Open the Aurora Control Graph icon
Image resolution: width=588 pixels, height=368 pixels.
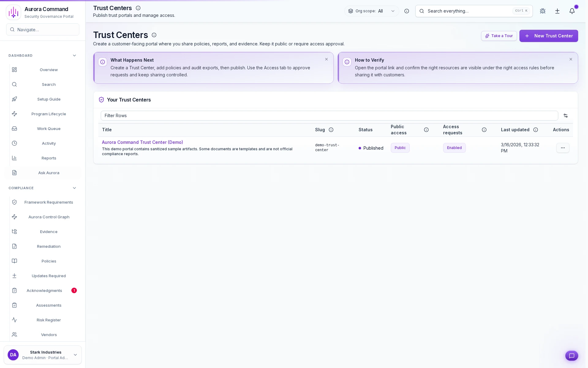(x=14, y=217)
